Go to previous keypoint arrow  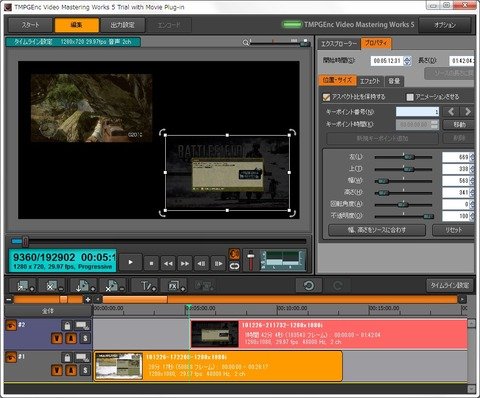tap(451, 112)
